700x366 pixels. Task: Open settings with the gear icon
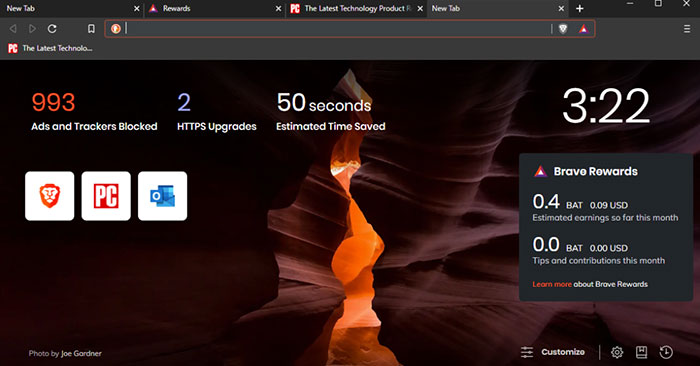[617, 352]
